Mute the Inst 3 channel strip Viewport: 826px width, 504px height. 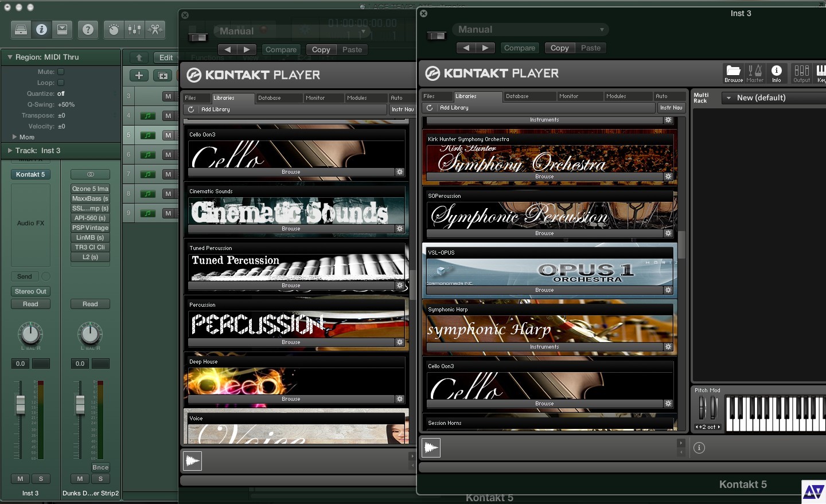click(x=20, y=479)
